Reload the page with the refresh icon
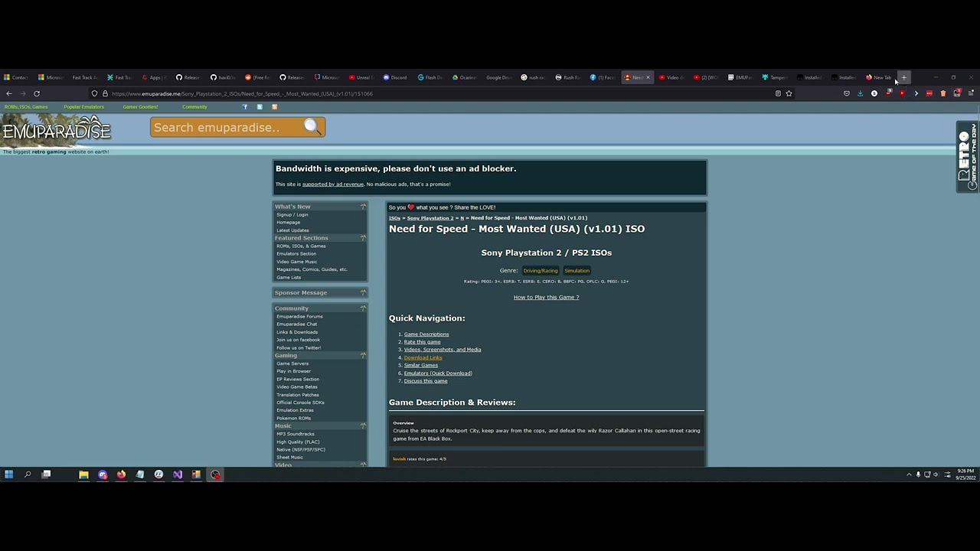The width and height of the screenshot is (980, 551). (x=37, y=93)
